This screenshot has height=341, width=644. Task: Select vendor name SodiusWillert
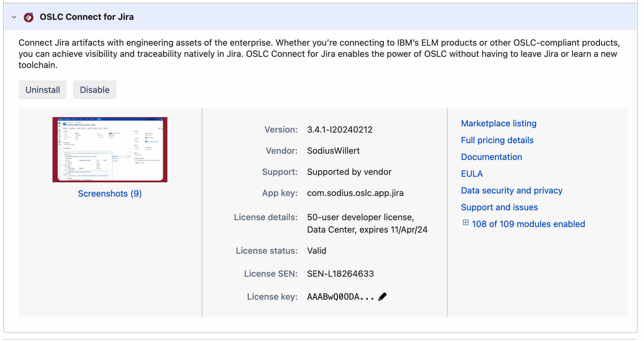pos(333,151)
